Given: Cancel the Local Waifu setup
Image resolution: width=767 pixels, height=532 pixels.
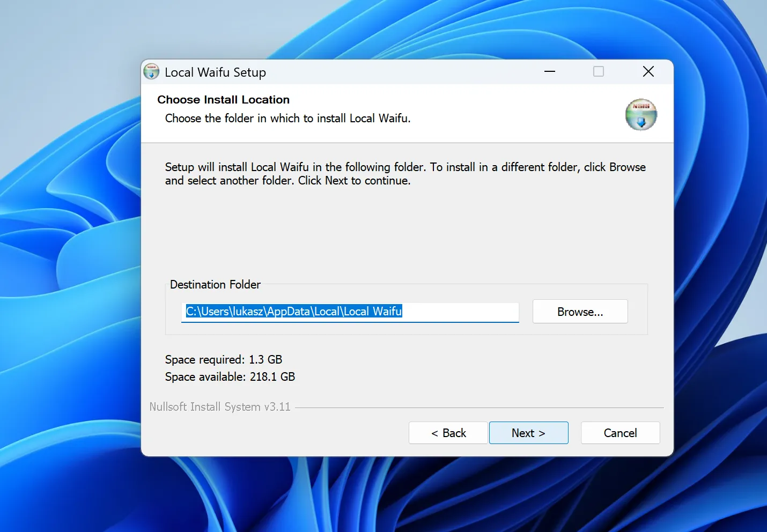Looking at the screenshot, I should [620, 433].
